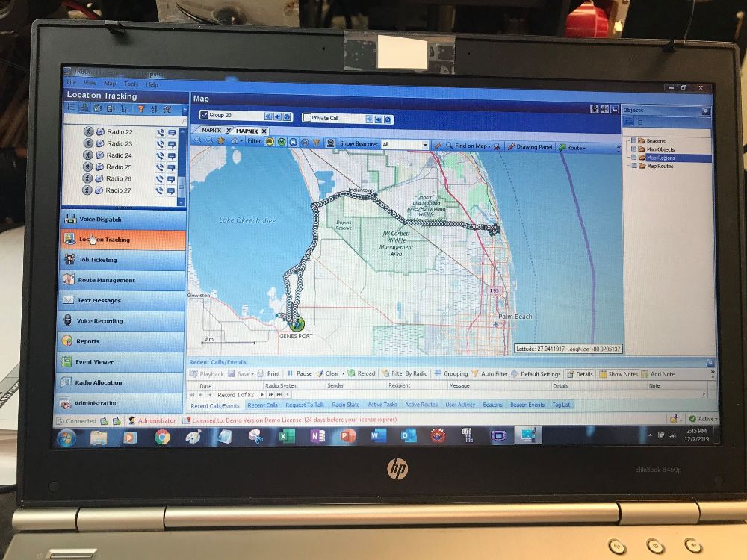This screenshot has height=560, width=747.
Task: Click the funnel filter icon in Location Tracking toolbar
Action: pos(140,109)
